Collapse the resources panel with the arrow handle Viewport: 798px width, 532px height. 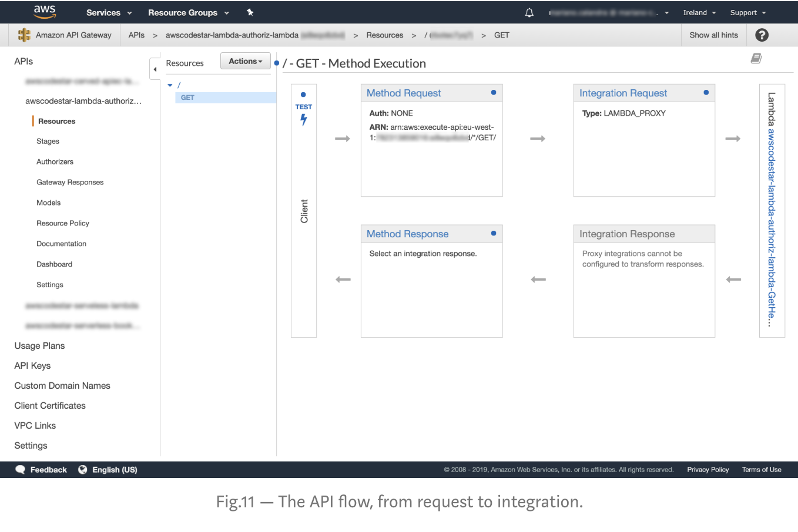[155, 69]
